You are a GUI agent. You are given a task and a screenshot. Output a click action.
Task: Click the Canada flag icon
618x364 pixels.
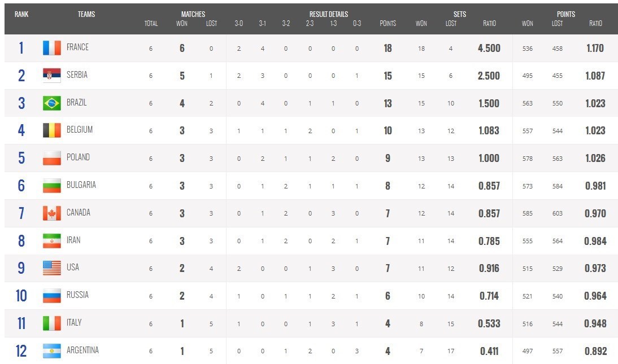tap(51, 213)
